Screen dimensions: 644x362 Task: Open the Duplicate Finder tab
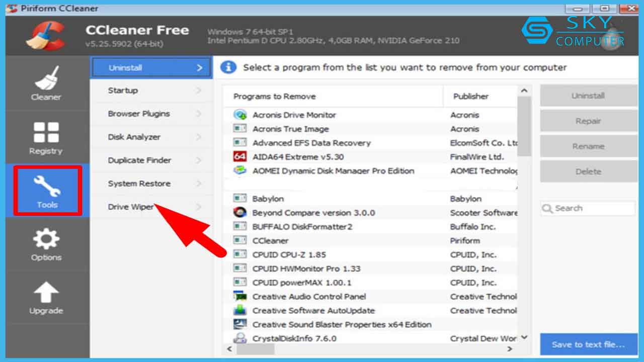tap(151, 160)
